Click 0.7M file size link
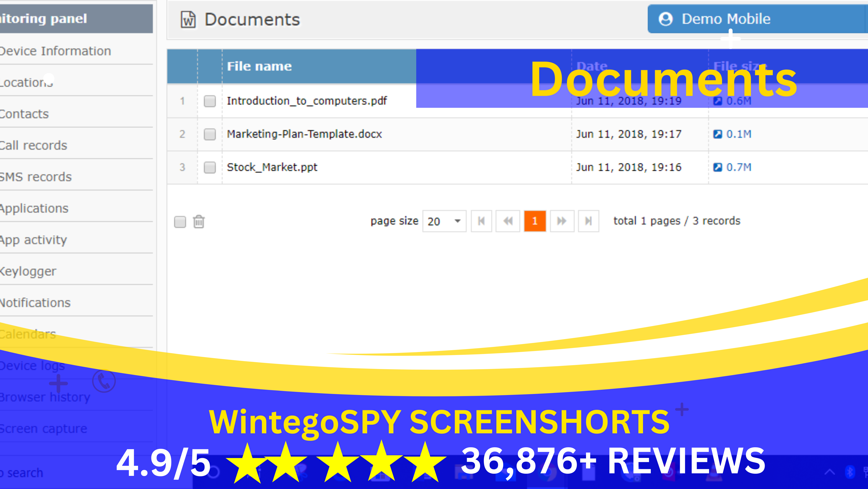868x489 pixels. pos(739,167)
